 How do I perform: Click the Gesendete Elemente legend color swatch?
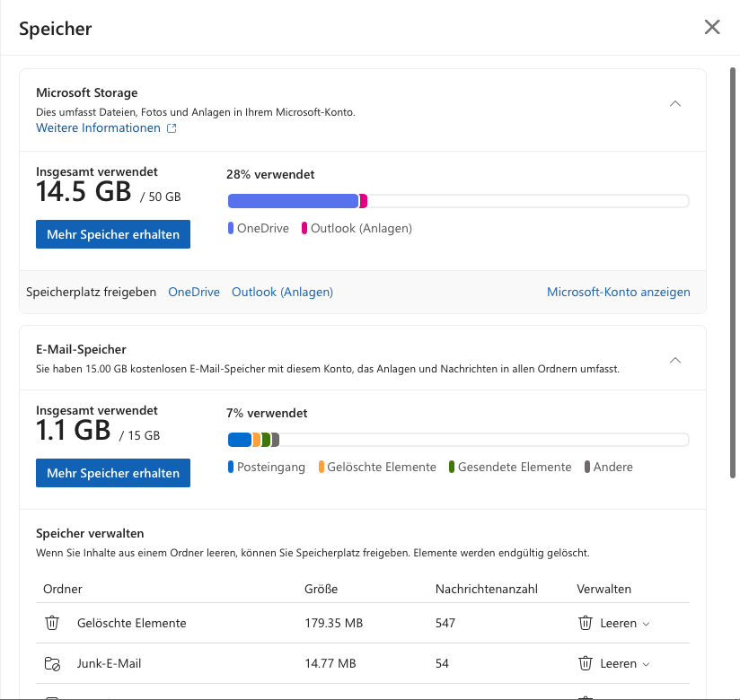point(452,467)
